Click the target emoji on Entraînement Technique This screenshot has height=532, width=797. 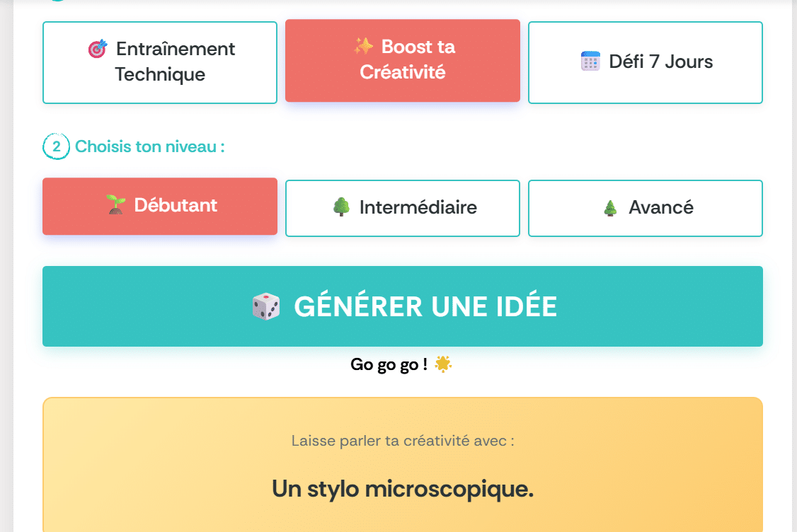pyautogui.click(x=98, y=50)
